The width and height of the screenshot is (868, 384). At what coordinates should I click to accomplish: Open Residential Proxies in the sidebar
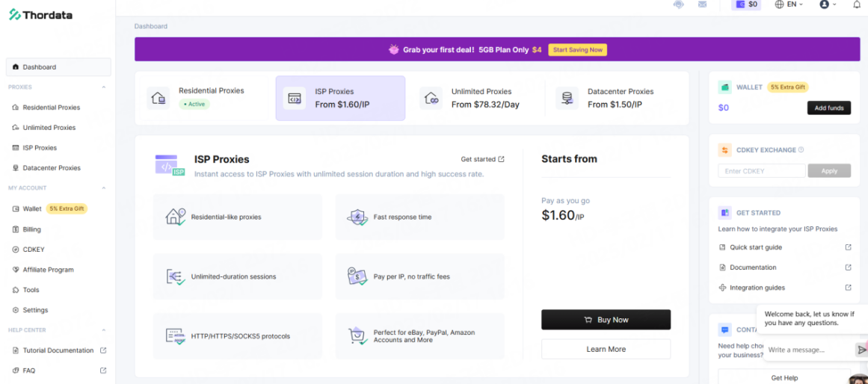pos(51,108)
